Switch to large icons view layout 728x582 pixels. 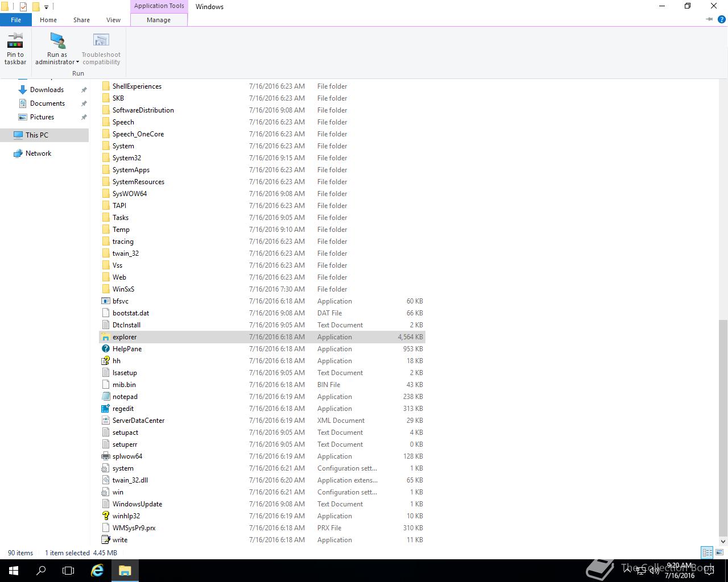720,552
